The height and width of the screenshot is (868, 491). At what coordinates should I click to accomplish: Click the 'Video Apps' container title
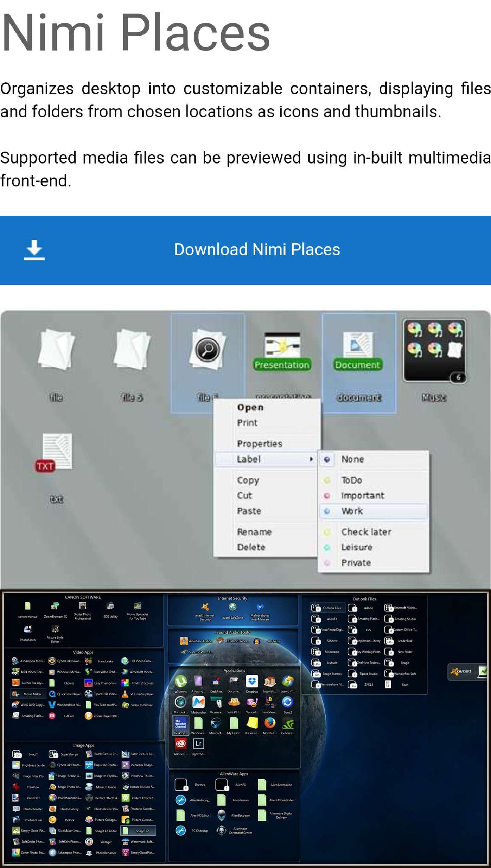pos(83,652)
